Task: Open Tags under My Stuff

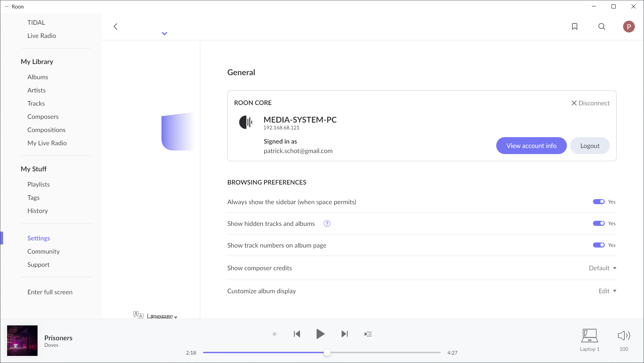Action: point(33,197)
